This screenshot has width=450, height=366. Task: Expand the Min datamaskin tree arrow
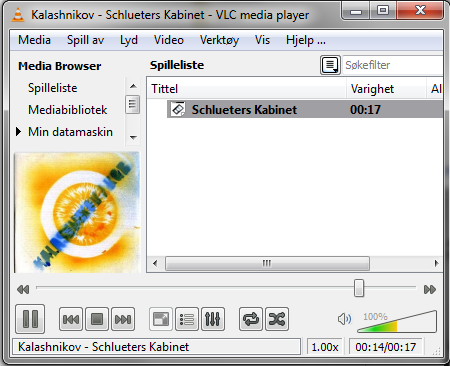19,132
